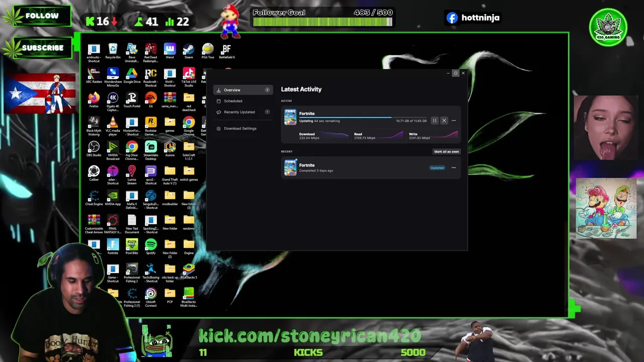
Task: Click the recent Fortnite game thumbnail
Action: click(290, 168)
